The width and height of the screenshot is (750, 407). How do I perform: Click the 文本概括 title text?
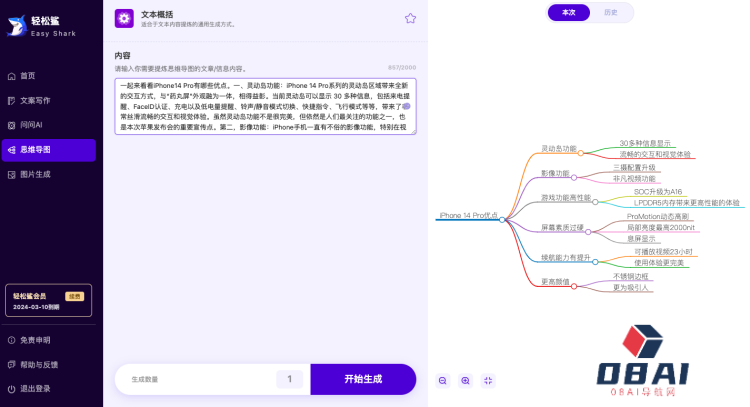point(156,15)
